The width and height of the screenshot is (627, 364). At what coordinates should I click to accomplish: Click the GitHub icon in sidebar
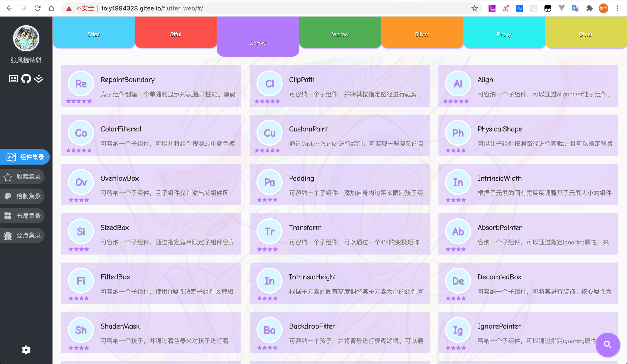[26, 79]
